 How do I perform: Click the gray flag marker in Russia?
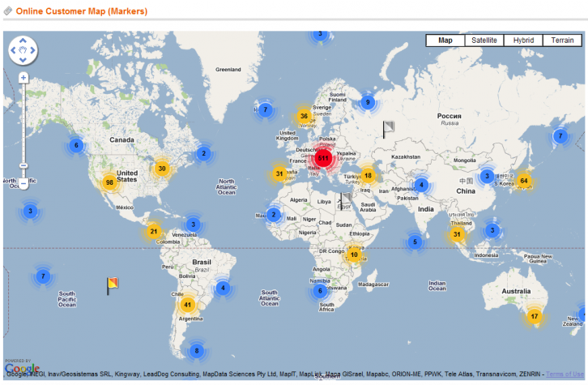click(x=388, y=129)
